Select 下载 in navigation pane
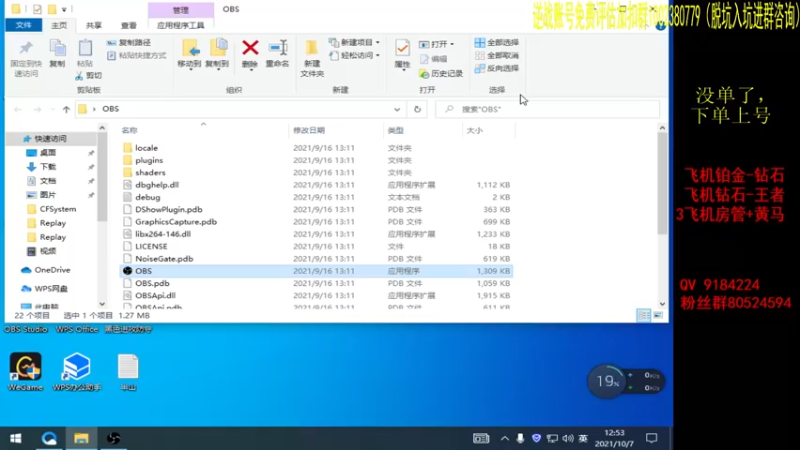800x450 pixels. pyautogui.click(x=48, y=167)
